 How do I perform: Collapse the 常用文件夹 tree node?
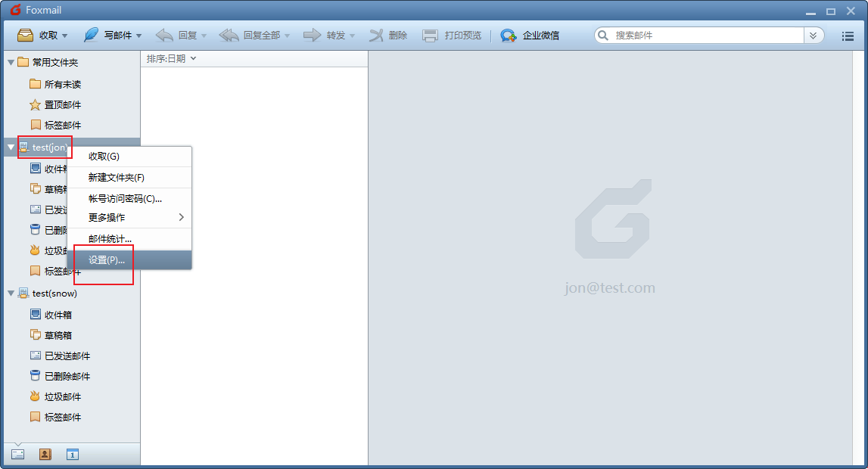click(x=11, y=63)
